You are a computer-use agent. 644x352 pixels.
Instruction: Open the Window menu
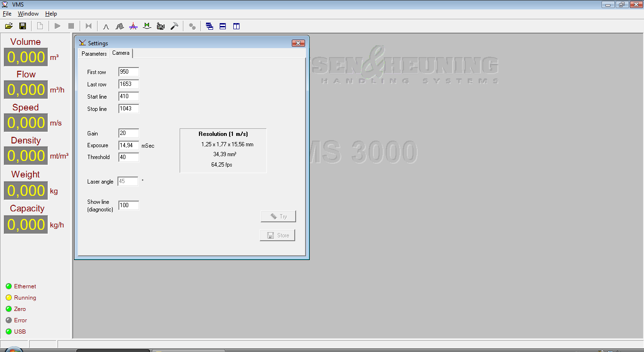pyautogui.click(x=28, y=14)
